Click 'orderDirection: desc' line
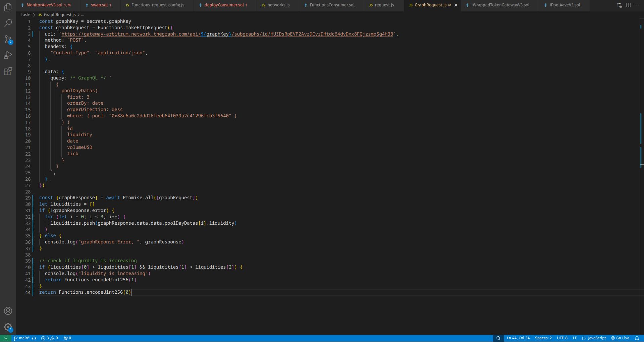 (95, 109)
